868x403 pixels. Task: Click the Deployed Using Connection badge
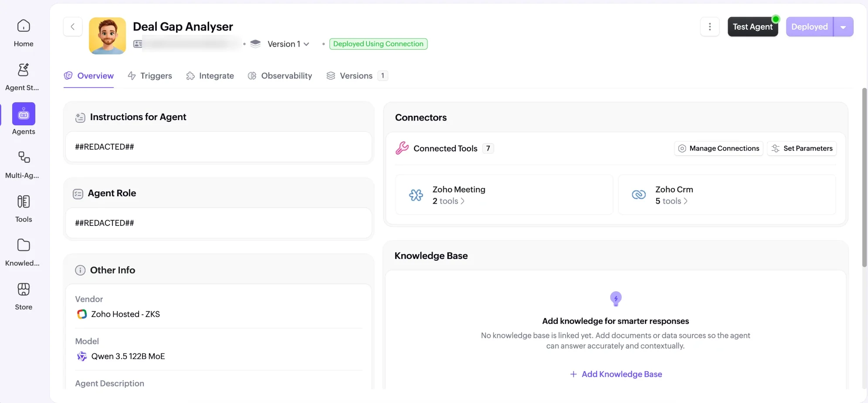coord(378,44)
